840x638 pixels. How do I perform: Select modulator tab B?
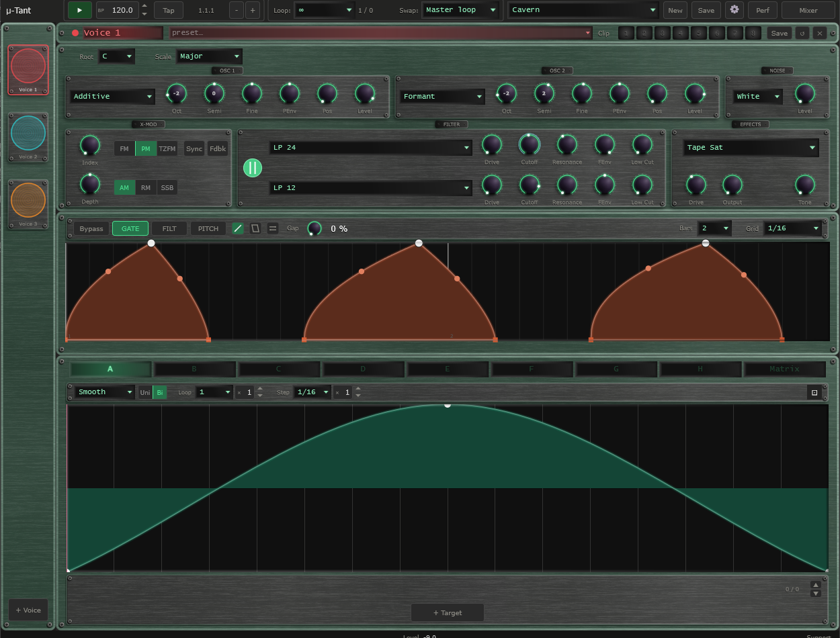(x=195, y=369)
